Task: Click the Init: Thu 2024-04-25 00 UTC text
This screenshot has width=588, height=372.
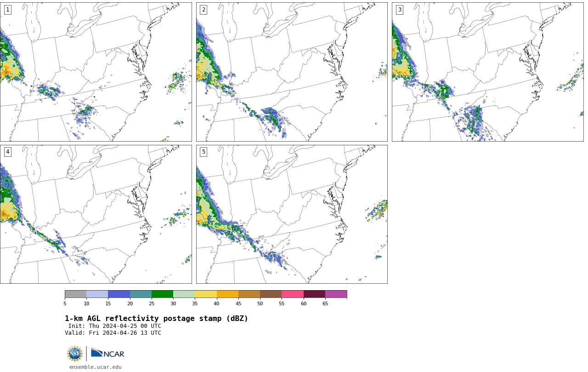Action: tap(115, 326)
